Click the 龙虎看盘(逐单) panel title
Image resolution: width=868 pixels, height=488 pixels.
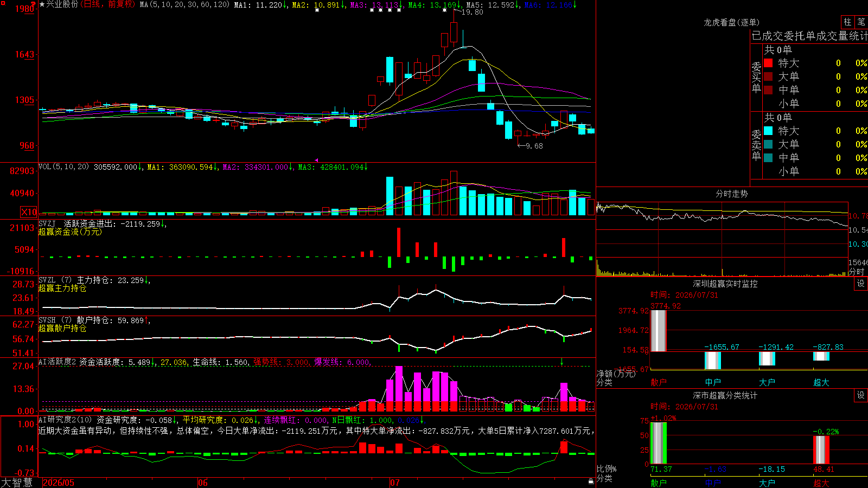click(731, 22)
